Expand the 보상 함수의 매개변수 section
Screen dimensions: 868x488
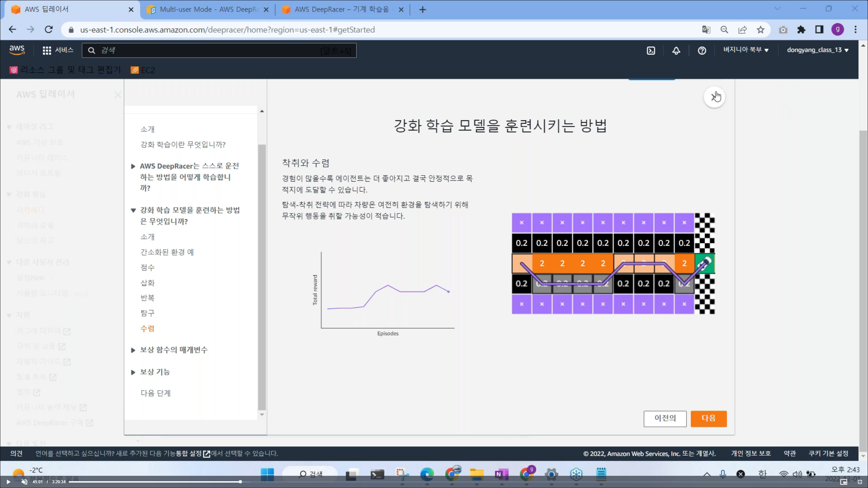coord(174,350)
